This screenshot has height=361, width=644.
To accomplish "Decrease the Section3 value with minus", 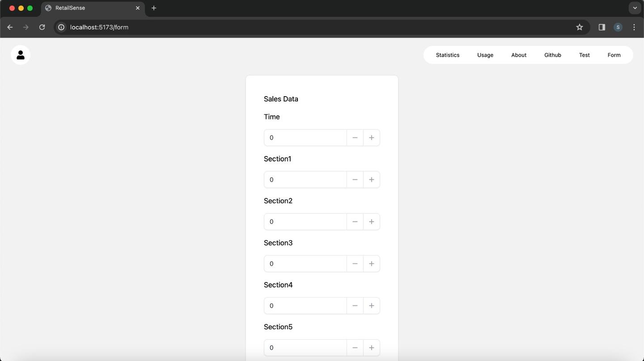I will pyautogui.click(x=355, y=264).
